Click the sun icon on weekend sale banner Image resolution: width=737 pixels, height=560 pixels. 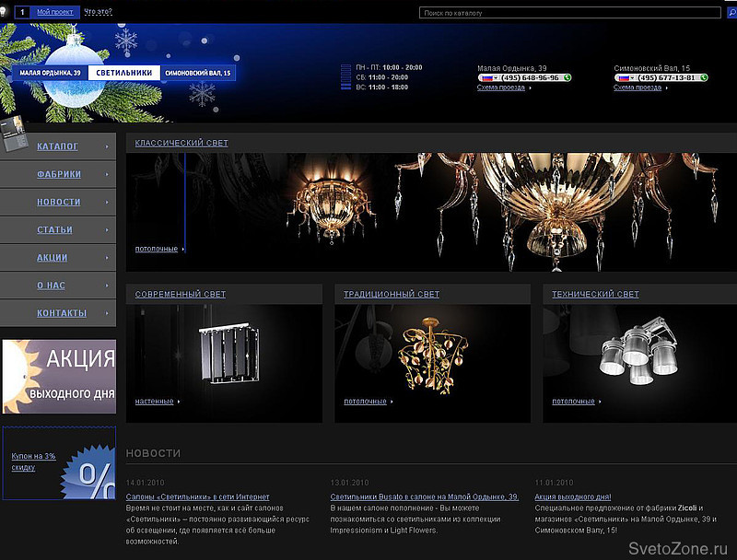tap(17, 373)
